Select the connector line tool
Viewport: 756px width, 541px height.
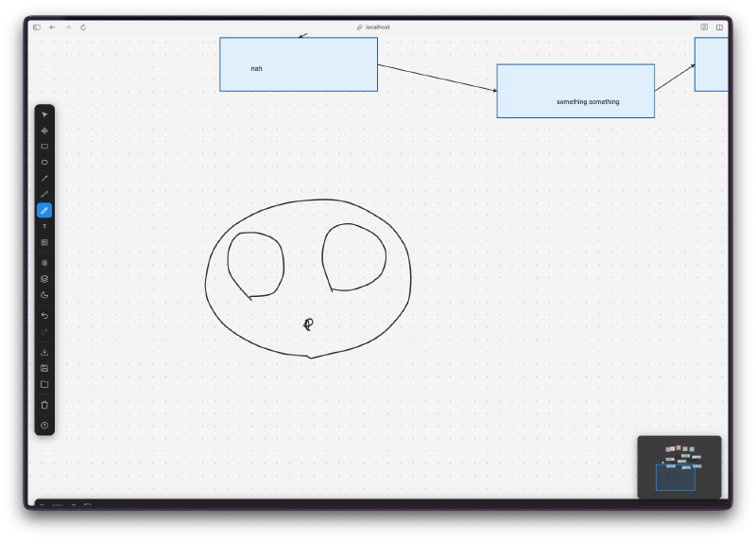point(44,195)
